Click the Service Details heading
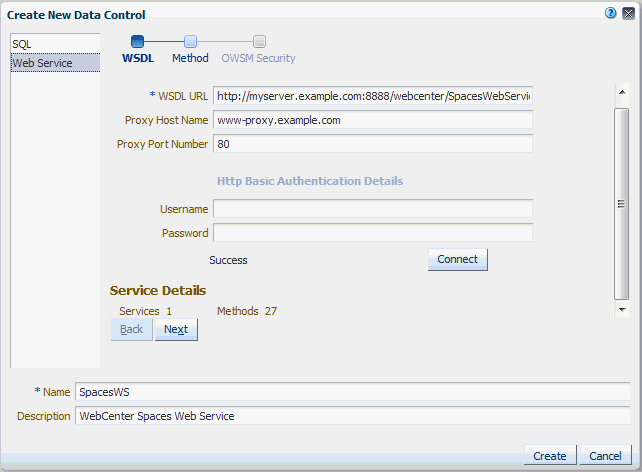Viewport: 642px width, 472px height. coord(158,290)
